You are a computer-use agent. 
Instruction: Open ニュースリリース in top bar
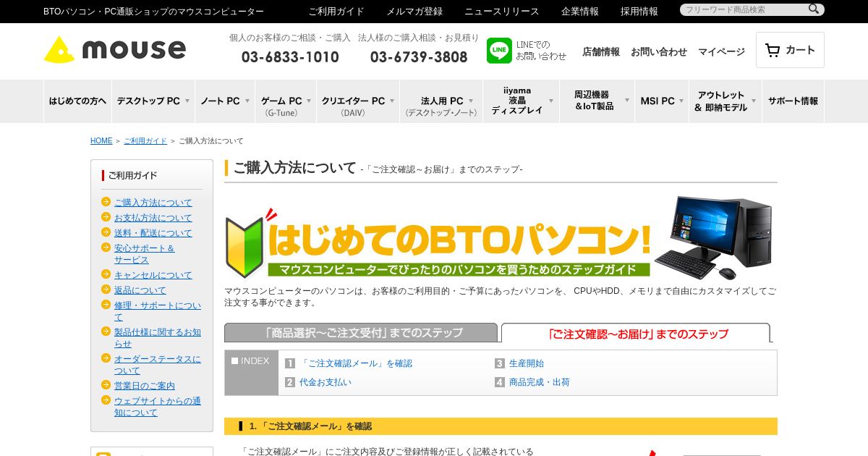502,12
